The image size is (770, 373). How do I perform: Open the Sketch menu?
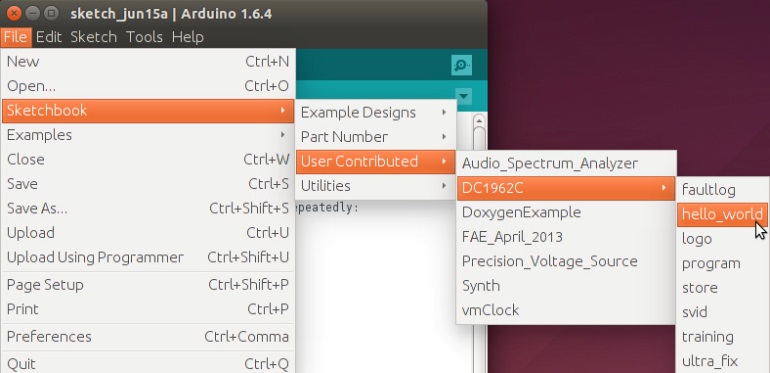(x=93, y=37)
